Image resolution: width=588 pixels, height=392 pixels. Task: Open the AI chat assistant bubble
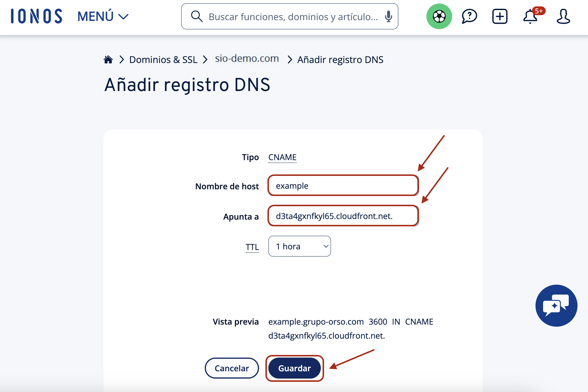point(556,305)
